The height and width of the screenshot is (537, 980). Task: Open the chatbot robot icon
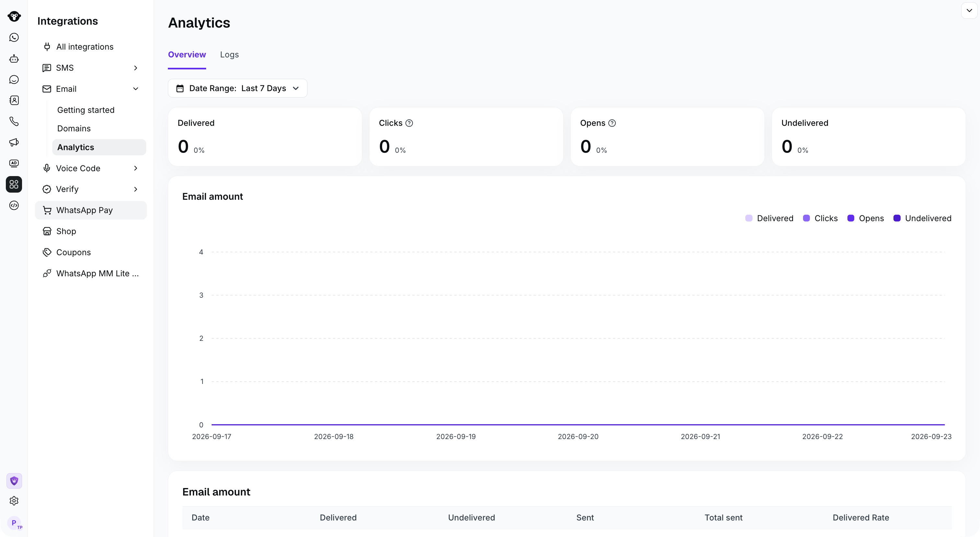click(x=14, y=59)
